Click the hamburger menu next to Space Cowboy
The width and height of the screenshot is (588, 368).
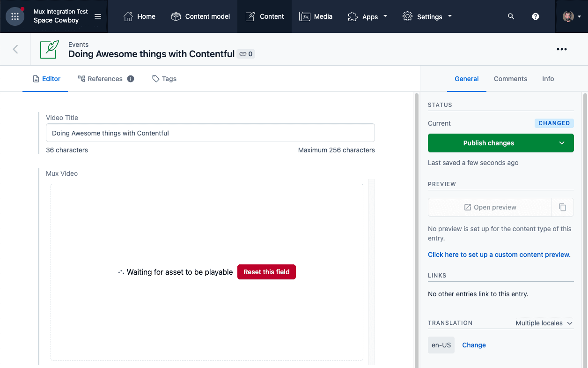[98, 16]
